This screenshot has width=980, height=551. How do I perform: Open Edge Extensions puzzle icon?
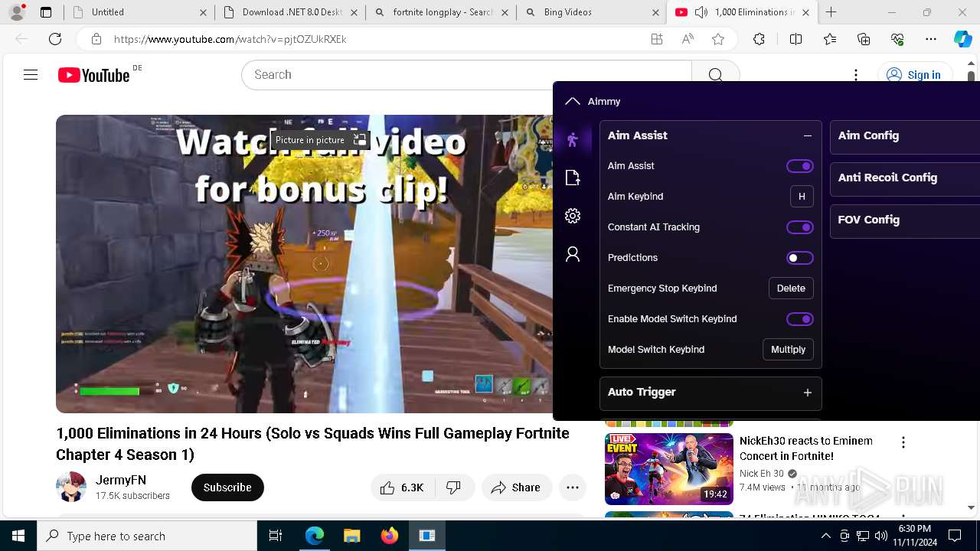tap(759, 39)
